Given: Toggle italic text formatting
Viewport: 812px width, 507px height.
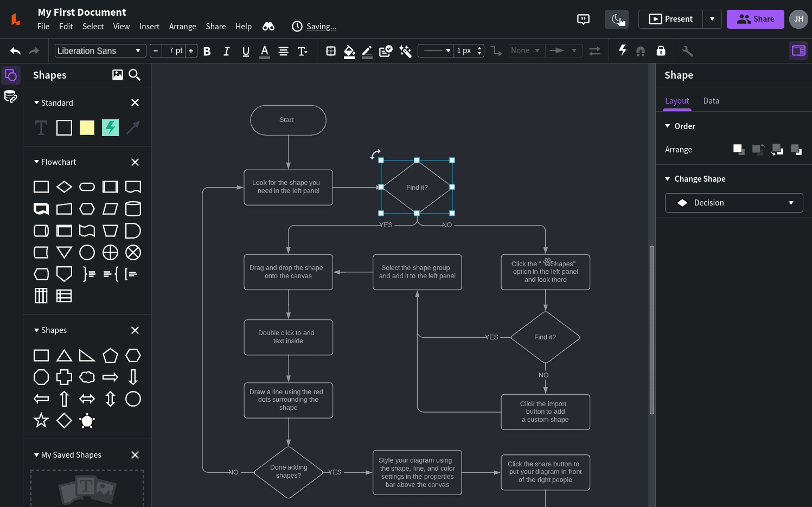Looking at the screenshot, I should [226, 51].
